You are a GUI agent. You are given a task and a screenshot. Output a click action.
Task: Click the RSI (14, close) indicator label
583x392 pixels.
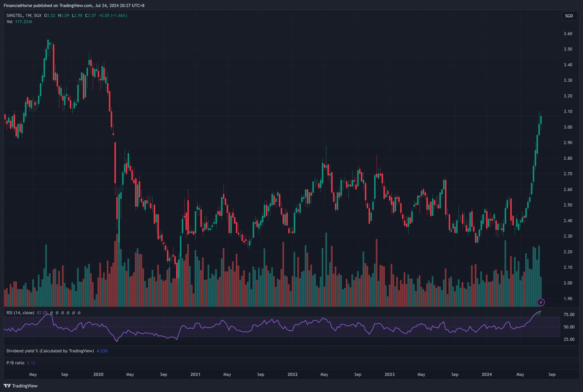click(20, 313)
